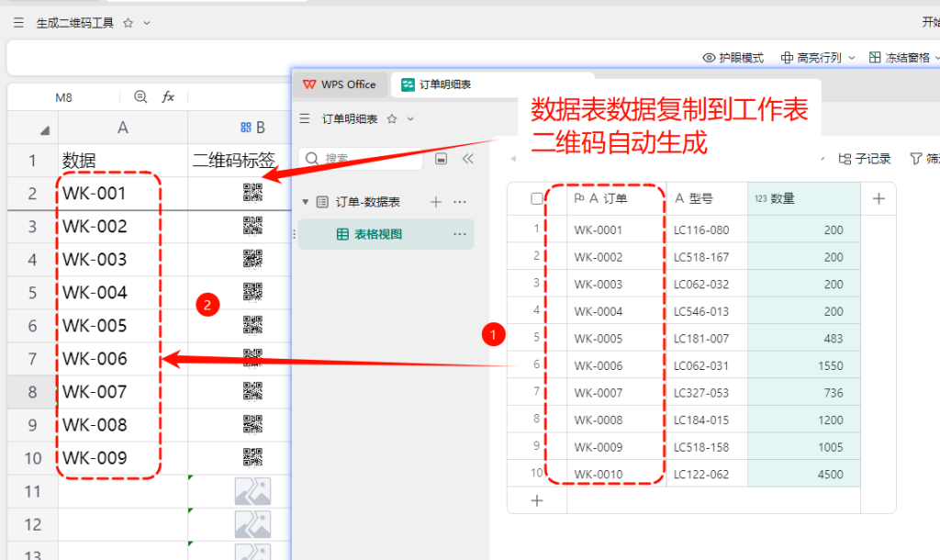Click the 数量 column header
Screen dimensions: 940x560
tap(804, 198)
